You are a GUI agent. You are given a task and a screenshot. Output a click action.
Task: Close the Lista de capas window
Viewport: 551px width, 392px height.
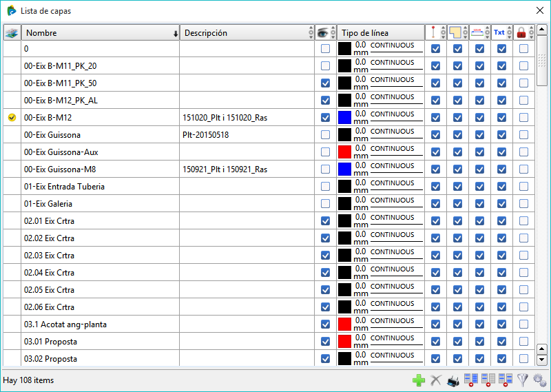pos(540,10)
